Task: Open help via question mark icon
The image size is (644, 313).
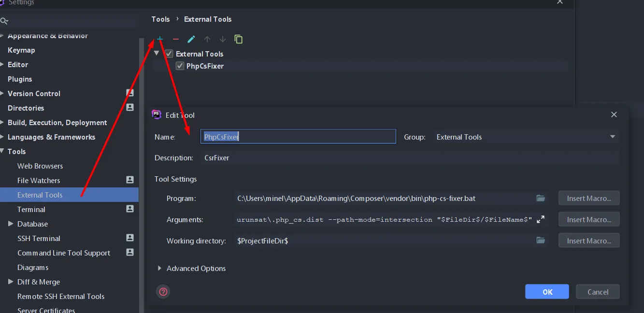Action: [x=163, y=291]
